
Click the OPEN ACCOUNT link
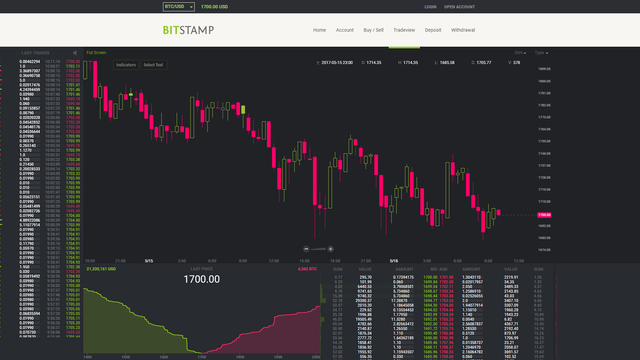click(x=459, y=7)
